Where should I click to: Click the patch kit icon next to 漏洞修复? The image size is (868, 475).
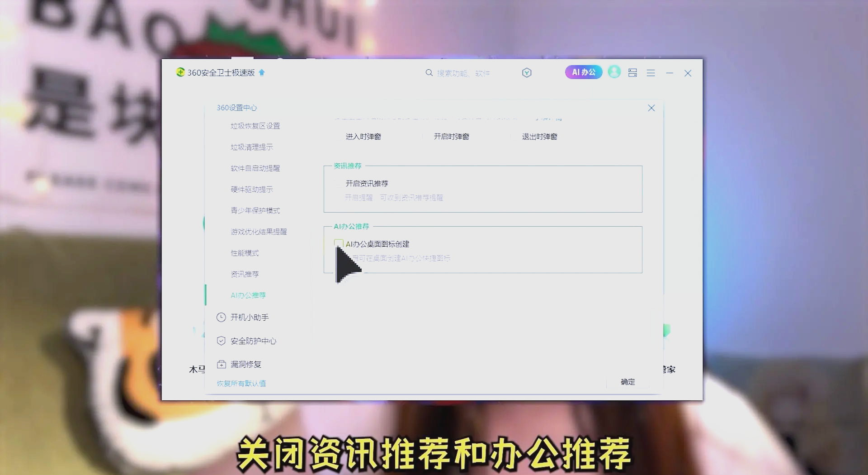221,364
